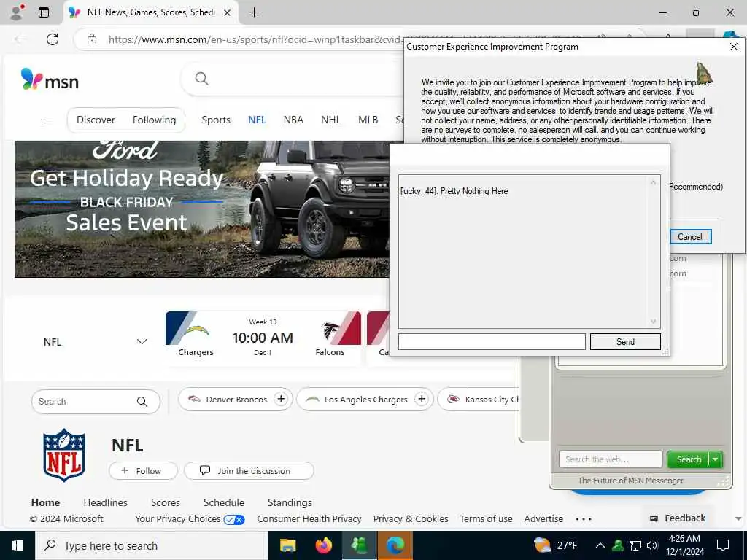
Task: Open a new browser tab
Action: tap(255, 12)
